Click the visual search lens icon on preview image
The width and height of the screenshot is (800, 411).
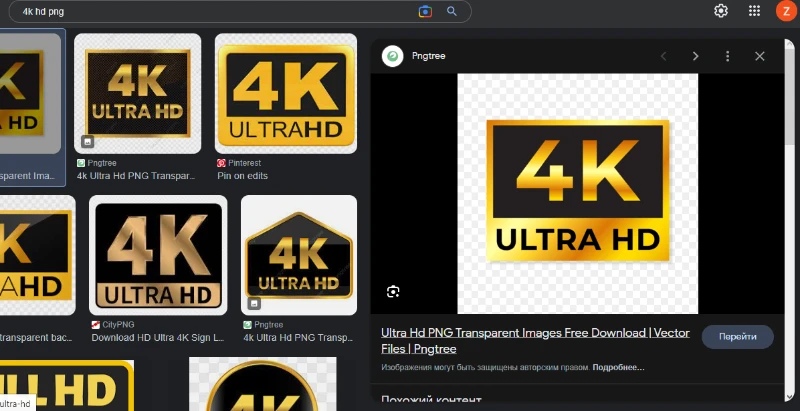(x=393, y=292)
